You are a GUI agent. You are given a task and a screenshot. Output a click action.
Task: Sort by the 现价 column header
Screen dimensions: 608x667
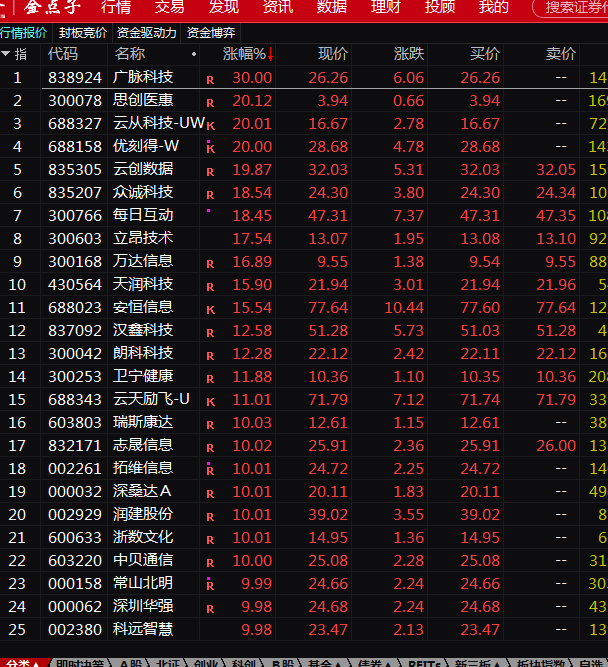tap(333, 54)
